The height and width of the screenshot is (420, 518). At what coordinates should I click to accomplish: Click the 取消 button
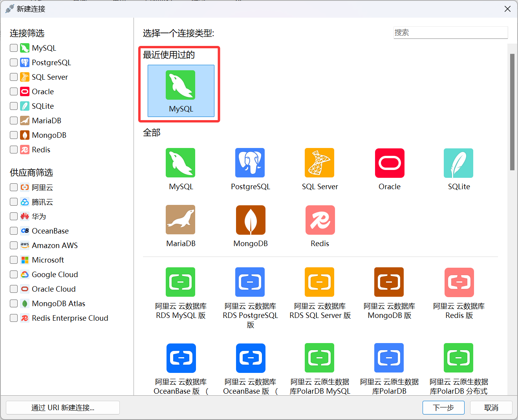491,407
